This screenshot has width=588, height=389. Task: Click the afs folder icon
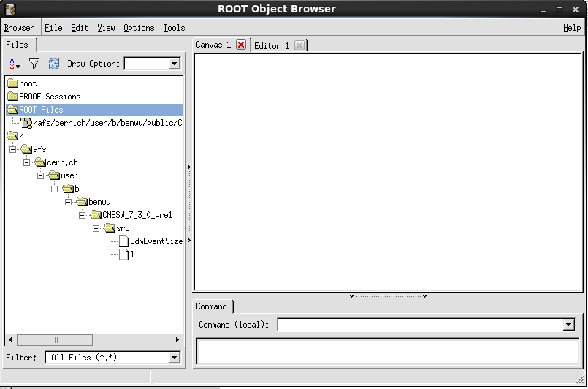[26, 149]
